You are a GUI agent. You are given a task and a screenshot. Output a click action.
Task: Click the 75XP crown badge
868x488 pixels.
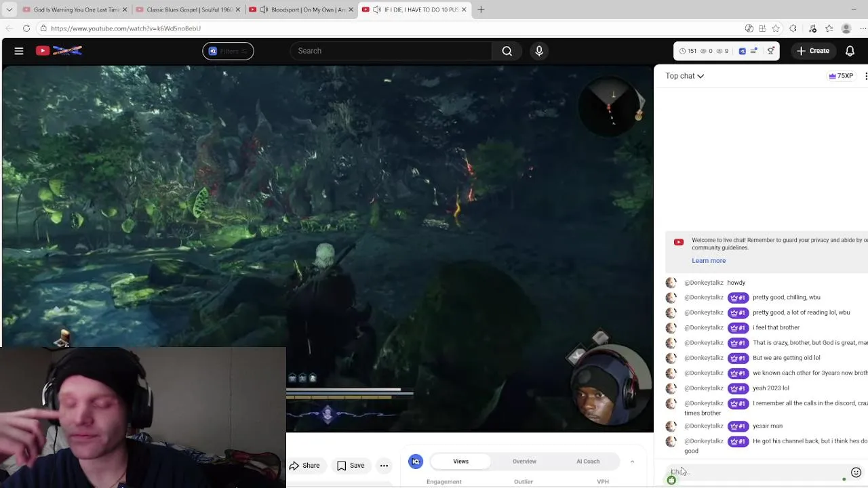coord(841,76)
